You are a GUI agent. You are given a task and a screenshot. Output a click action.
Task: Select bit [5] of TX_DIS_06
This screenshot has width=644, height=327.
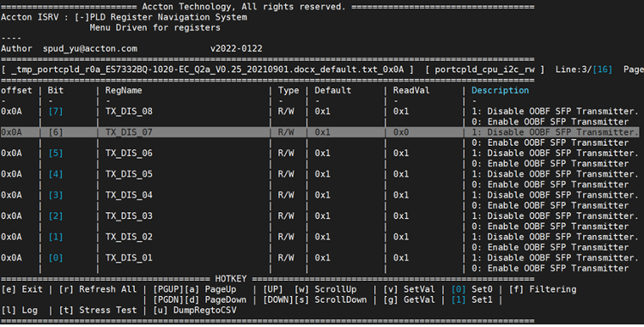pos(56,154)
